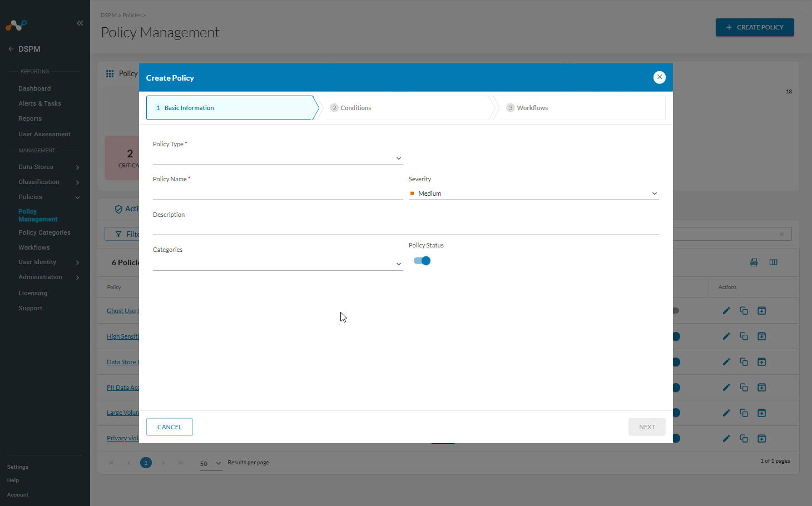Click the Filter button behind the dialog

click(x=122, y=234)
